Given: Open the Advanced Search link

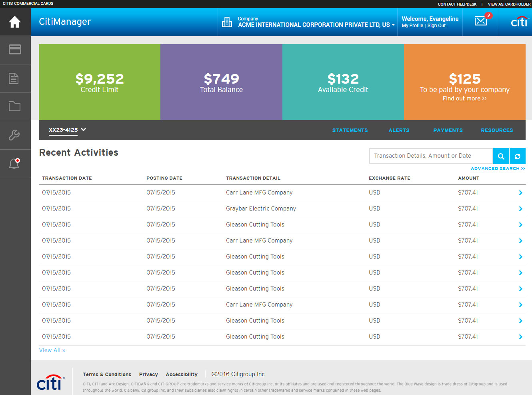Looking at the screenshot, I should pos(497,168).
